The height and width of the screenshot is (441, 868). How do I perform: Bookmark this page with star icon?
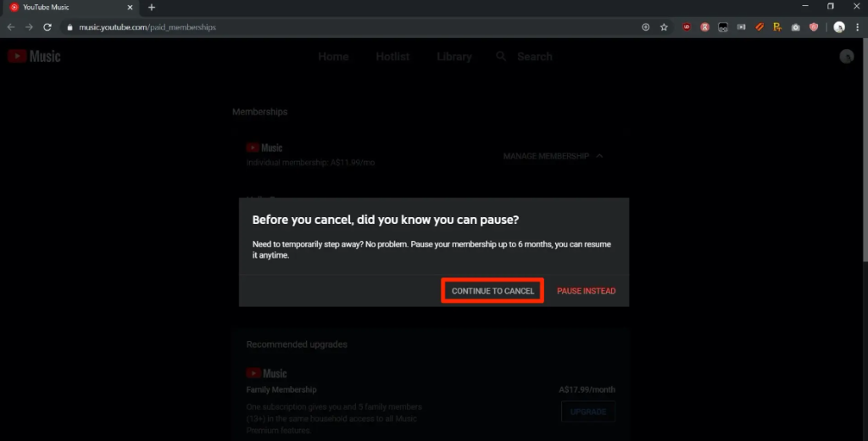tap(664, 27)
